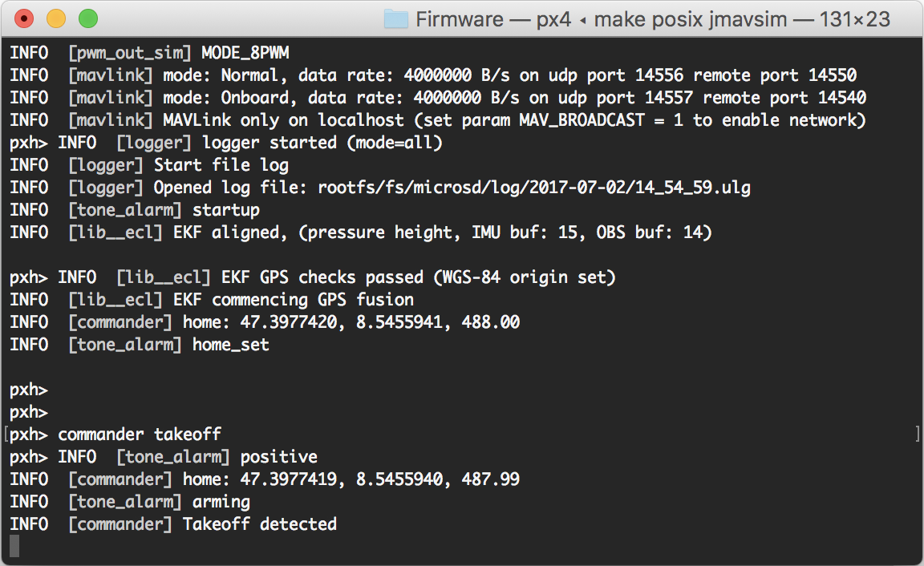
Task: Click the 'Start file log' logger line
Action: click(x=221, y=165)
